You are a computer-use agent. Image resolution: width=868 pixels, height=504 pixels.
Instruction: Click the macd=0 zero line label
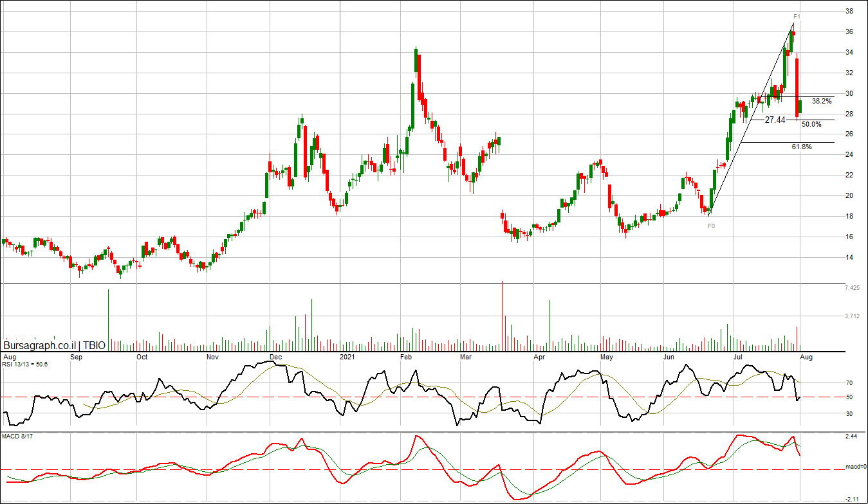pyautogui.click(x=856, y=467)
